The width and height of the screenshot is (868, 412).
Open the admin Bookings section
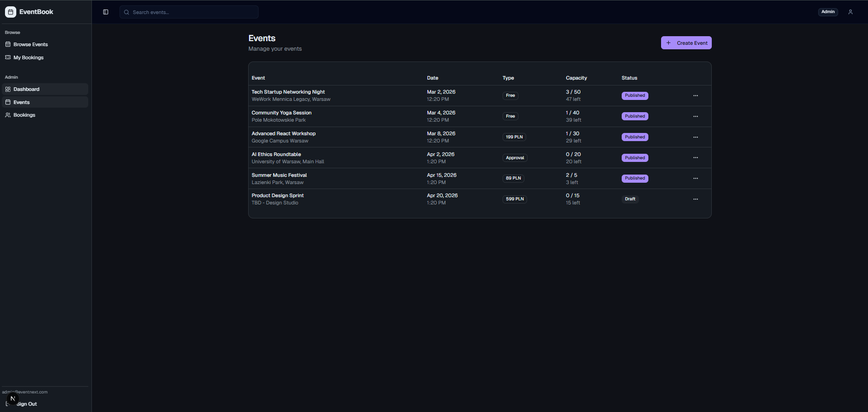[24, 115]
